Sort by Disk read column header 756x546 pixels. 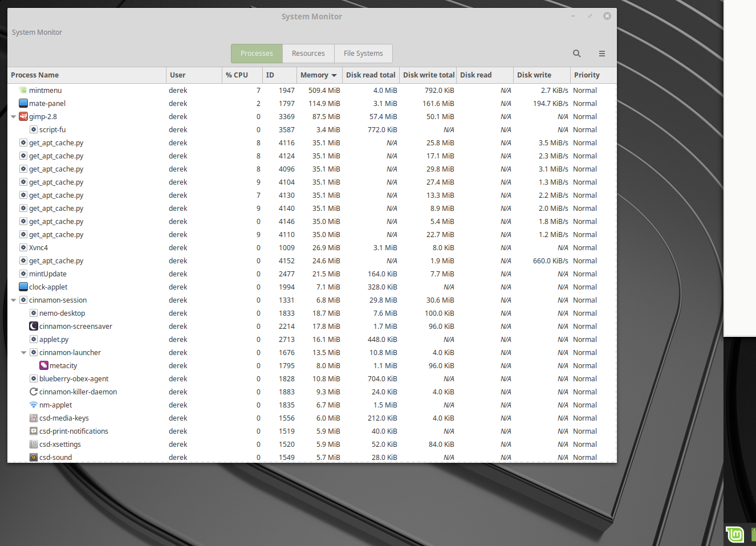tap(485, 75)
